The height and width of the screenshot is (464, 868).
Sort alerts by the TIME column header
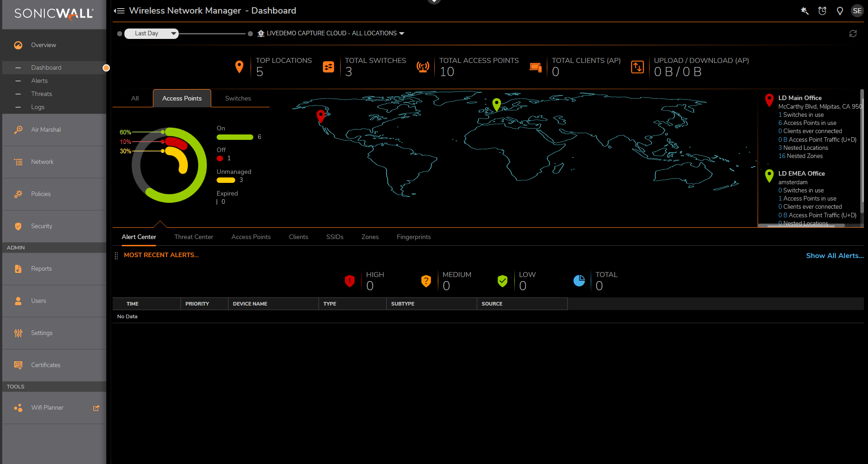pos(133,304)
